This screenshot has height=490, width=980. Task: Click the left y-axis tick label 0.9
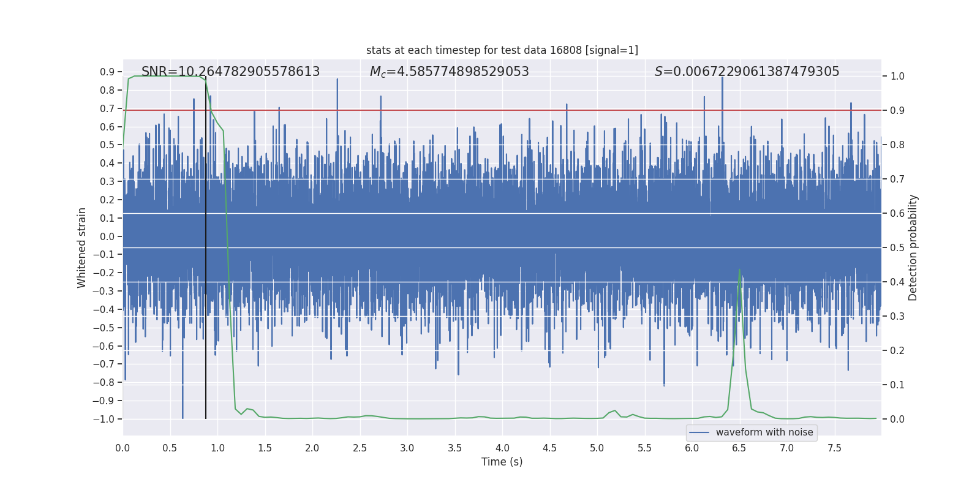pyautogui.click(x=107, y=72)
